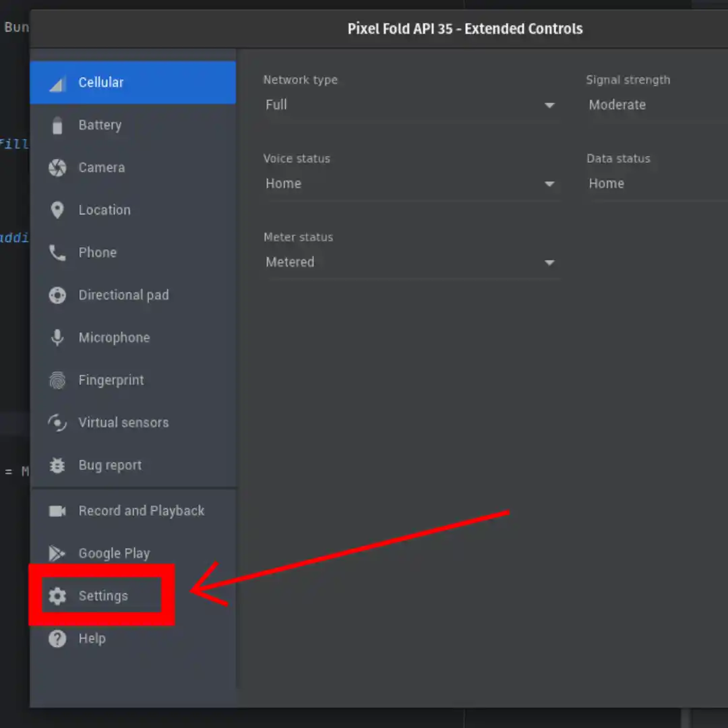Screen dimensions: 728x728
Task: Open the Bug report section
Action: coord(133,465)
